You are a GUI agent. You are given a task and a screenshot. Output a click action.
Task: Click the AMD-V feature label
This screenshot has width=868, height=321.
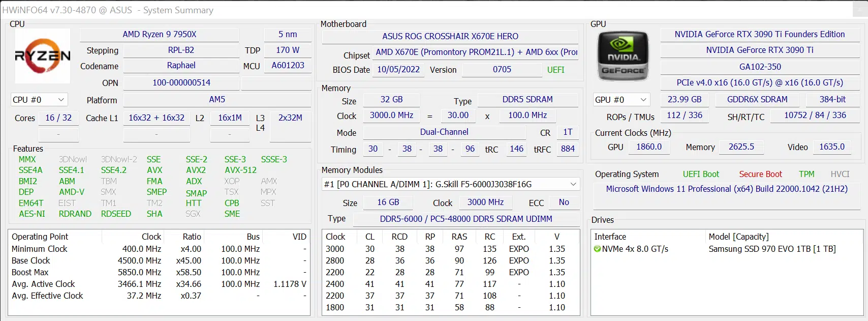point(72,192)
